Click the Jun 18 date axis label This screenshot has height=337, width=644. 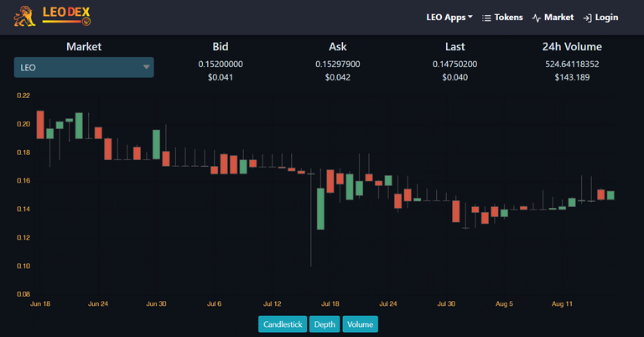(40, 303)
